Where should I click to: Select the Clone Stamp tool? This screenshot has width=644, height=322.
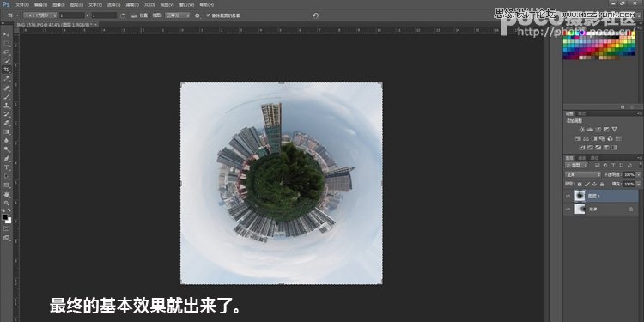[7, 105]
